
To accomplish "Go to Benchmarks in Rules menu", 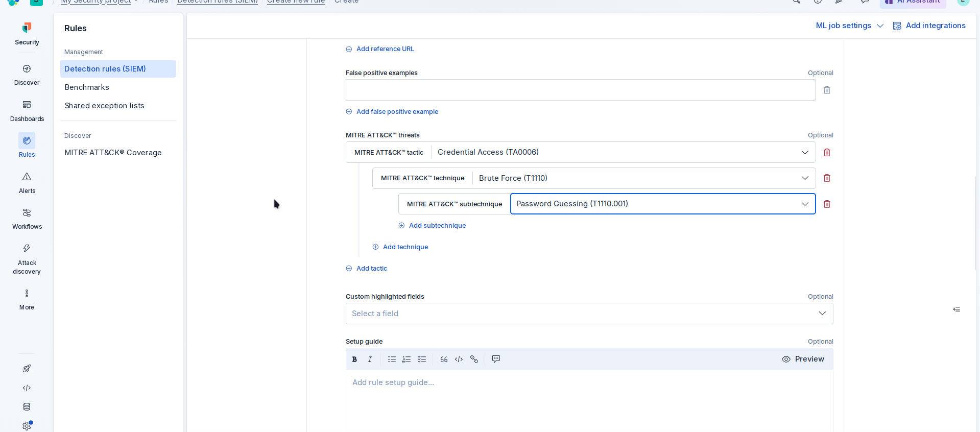I will [87, 87].
